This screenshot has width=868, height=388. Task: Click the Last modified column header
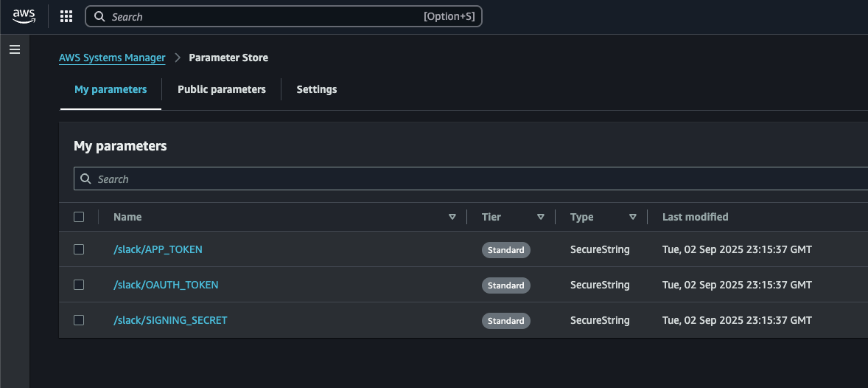696,217
